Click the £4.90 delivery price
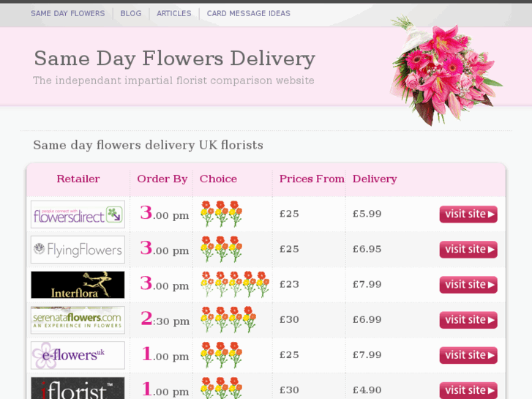The height and width of the screenshot is (399, 532). pos(367,390)
